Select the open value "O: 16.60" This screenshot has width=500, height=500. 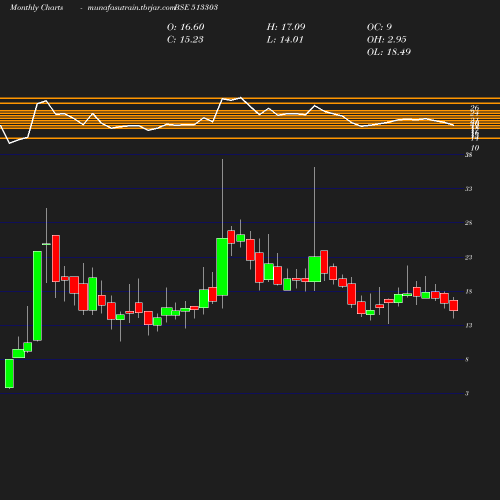(x=185, y=27)
